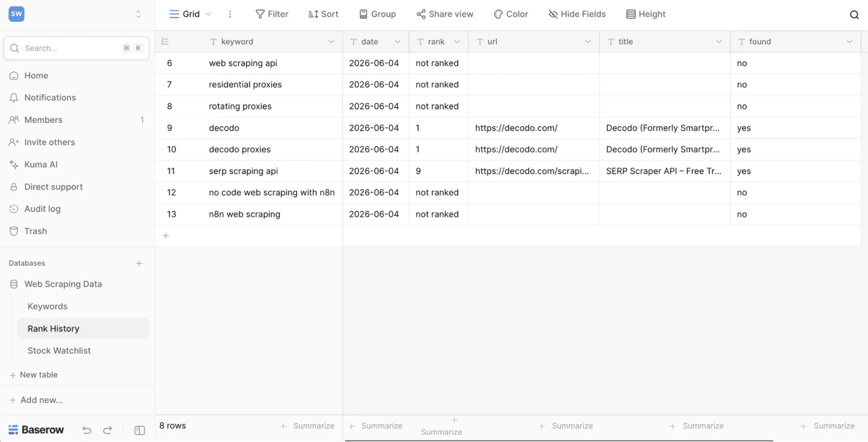Screen dimensions: 868x442
Task: Click the row number 9
Action: [169, 128]
